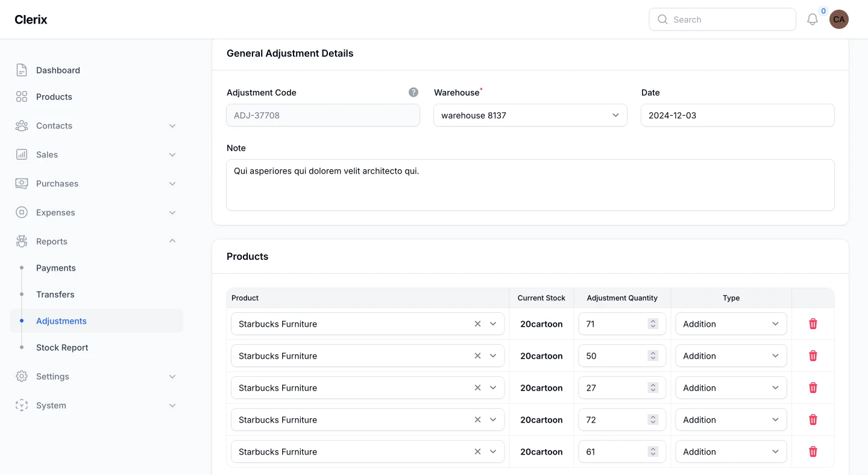This screenshot has width=868, height=475.
Task: Click the Dashboard sidebar icon
Action: click(22, 70)
